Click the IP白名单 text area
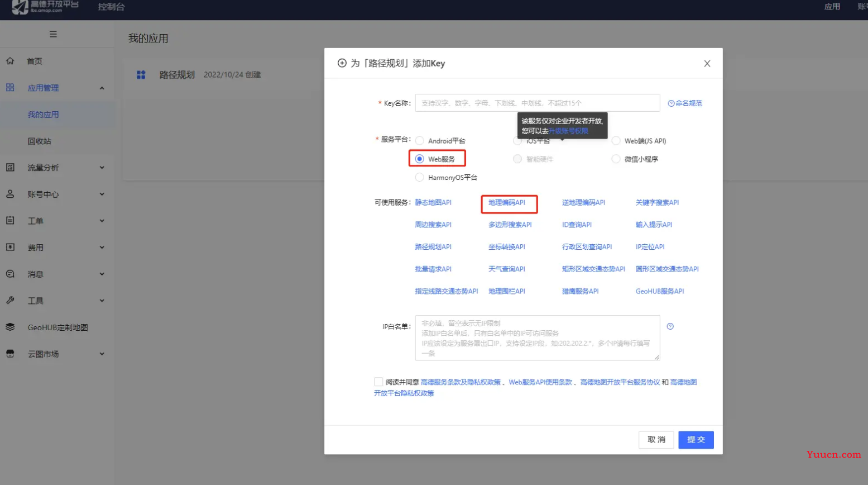 coord(538,338)
